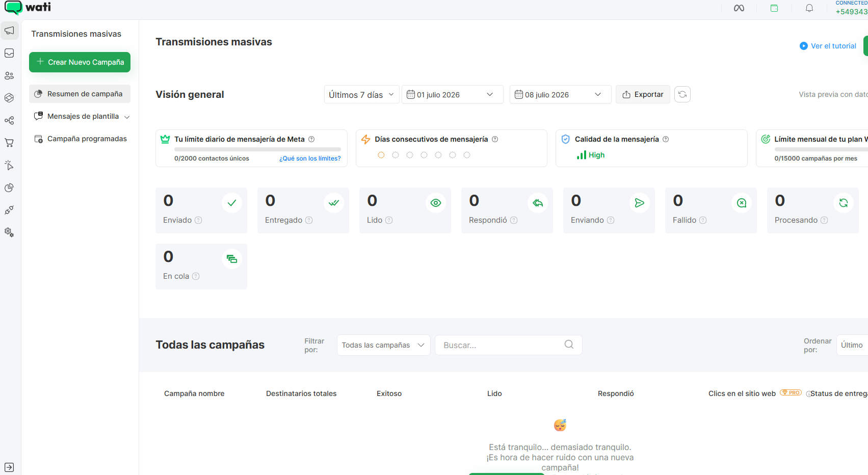Click help icon beside Días consecutivos de mensajería

[x=495, y=139]
